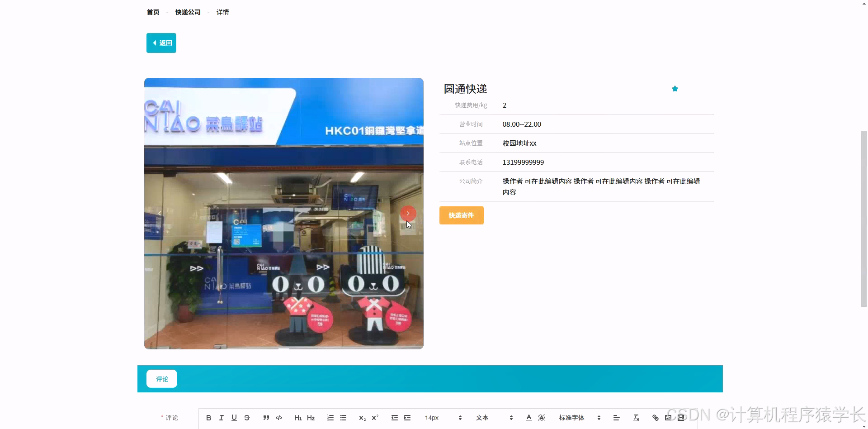The height and width of the screenshot is (429, 868).
Task: Open the text color picker
Action: [528, 417]
